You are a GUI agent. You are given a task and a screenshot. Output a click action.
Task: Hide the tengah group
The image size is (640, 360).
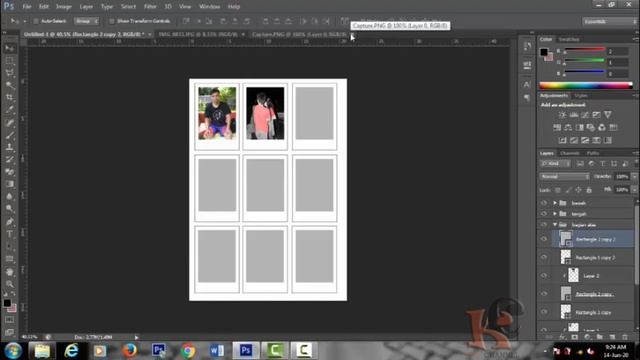[544, 213]
